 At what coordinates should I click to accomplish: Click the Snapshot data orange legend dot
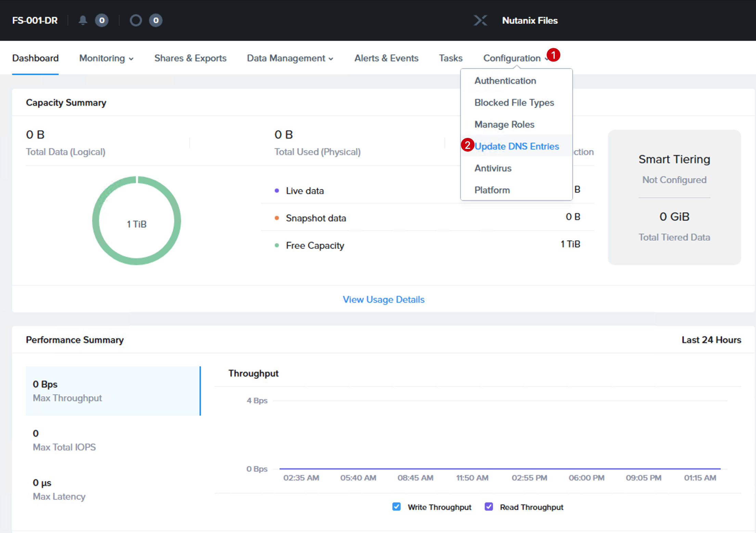[x=277, y=218]
